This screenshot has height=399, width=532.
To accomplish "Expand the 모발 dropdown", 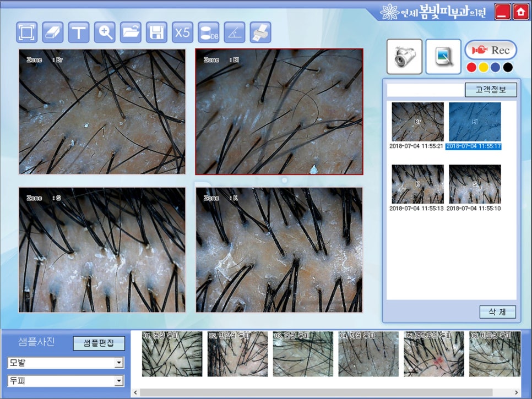I will pos(118,363).
